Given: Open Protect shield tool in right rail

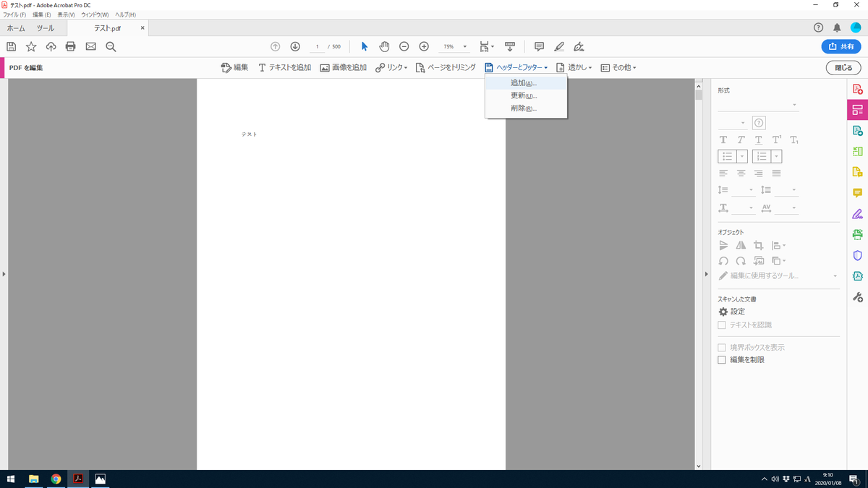Looking at the screenshot, I should coord(858,255).
